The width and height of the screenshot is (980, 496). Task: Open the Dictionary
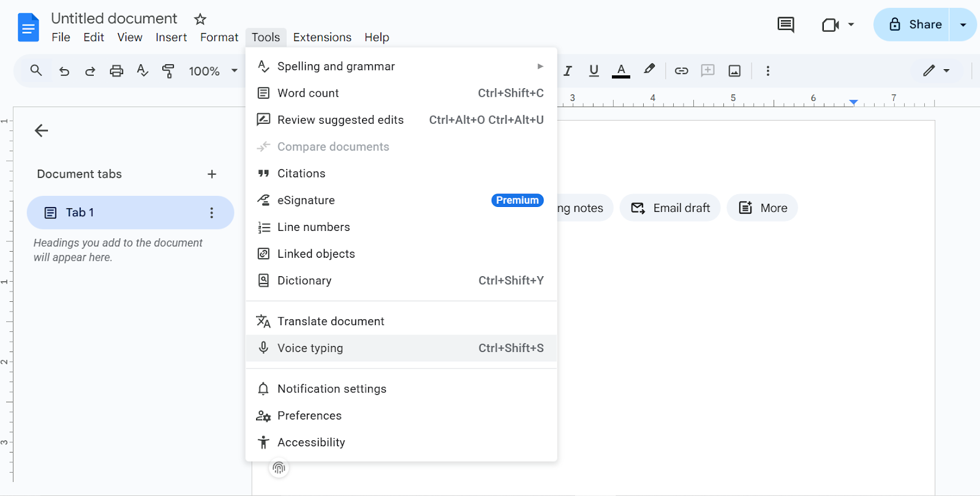coord(401,280)
